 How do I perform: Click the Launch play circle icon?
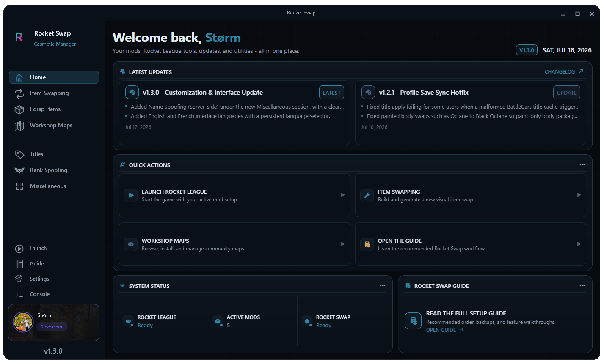(x=19, y=249)
